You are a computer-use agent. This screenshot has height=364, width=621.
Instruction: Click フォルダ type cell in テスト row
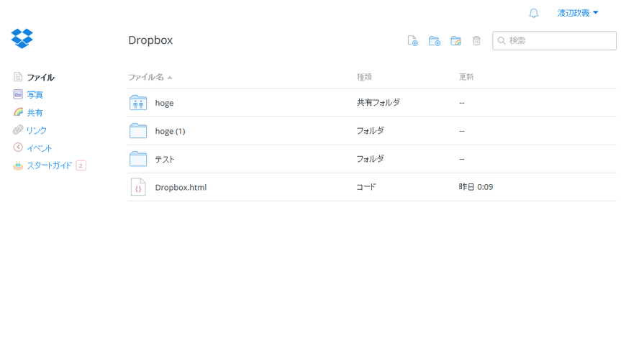(371, 159)
